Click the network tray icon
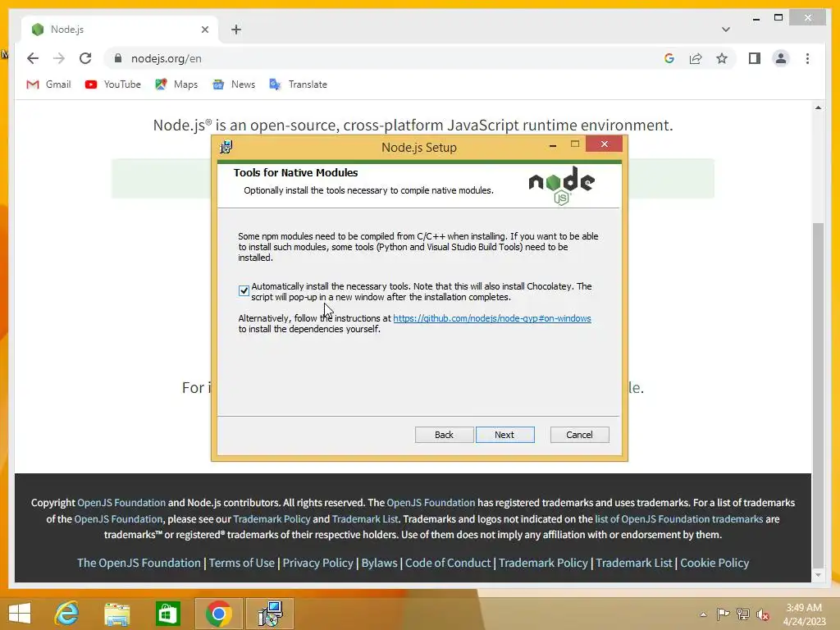The image size is (840, 630). coord(743,614)
